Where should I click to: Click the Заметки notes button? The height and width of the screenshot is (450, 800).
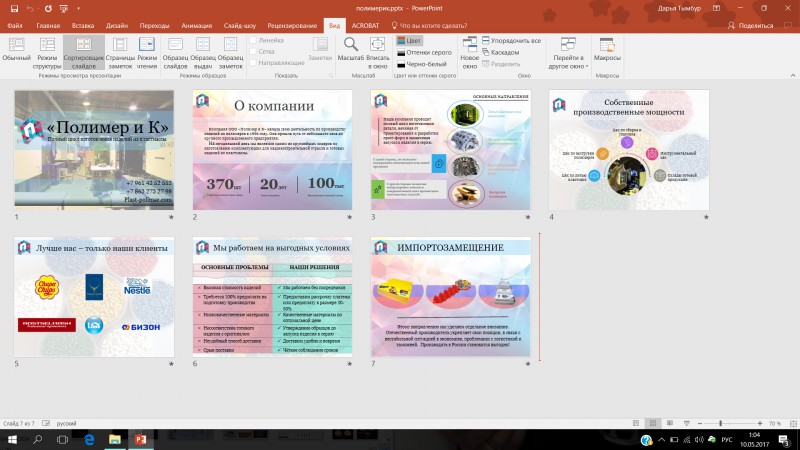320,50
